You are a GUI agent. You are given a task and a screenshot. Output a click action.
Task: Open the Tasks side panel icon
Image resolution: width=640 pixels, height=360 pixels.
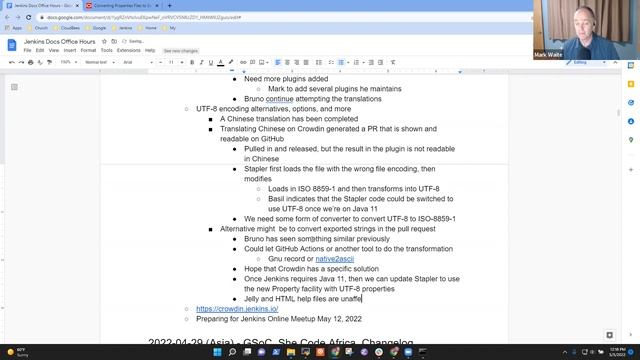coord(631,102)
